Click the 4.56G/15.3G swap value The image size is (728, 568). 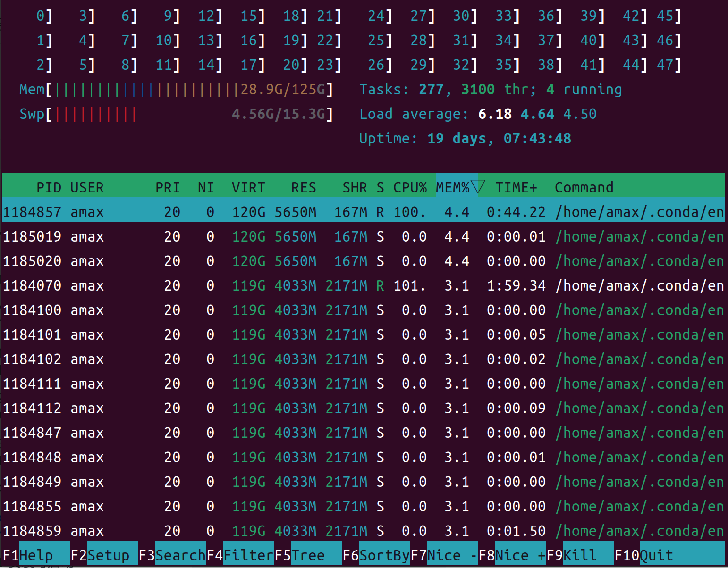pyautogui.click(x=279, y=114)
